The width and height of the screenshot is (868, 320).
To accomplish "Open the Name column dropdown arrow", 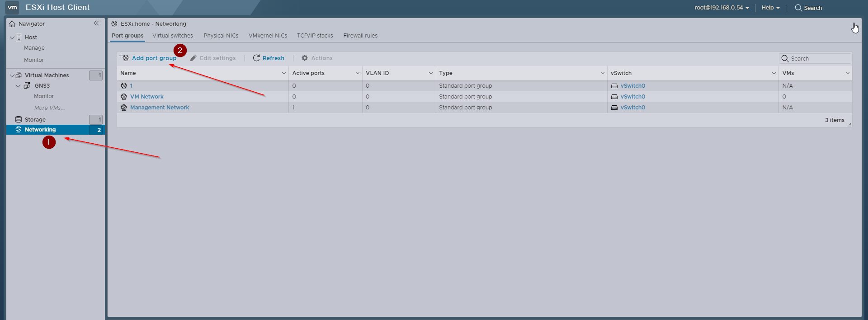I will [x=284, y=73].
